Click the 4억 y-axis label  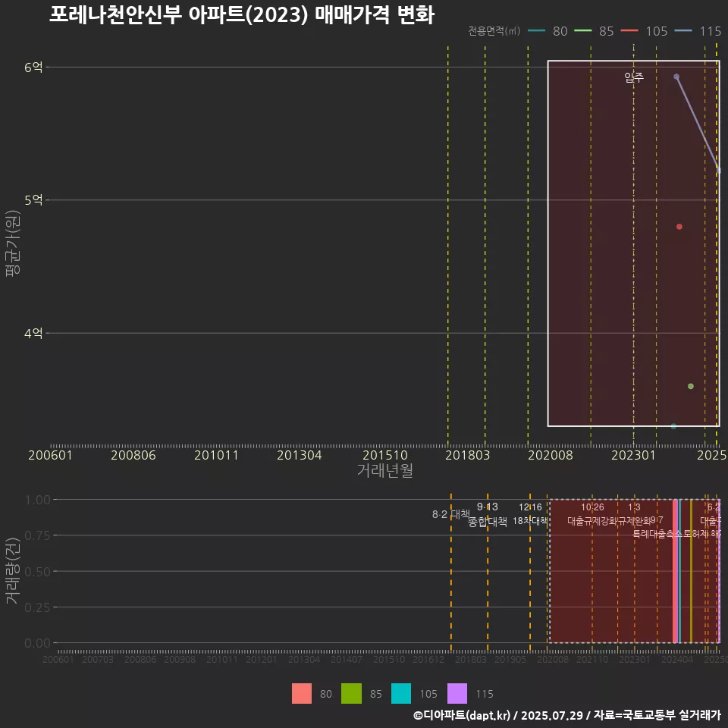click(x=33, y=333)
